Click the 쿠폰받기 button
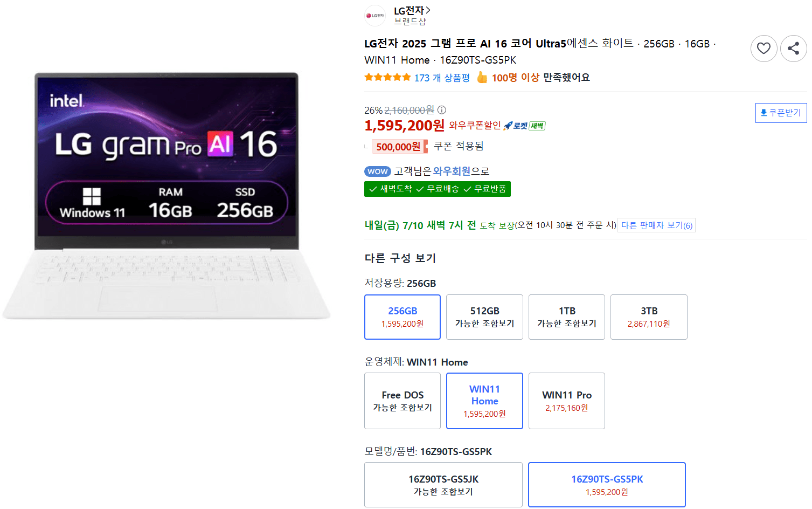 pos(781,113)
